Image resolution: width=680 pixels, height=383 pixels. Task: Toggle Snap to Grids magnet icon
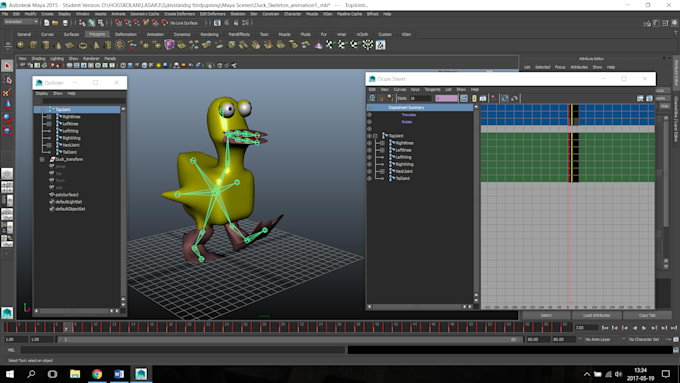tap(118, 23)
